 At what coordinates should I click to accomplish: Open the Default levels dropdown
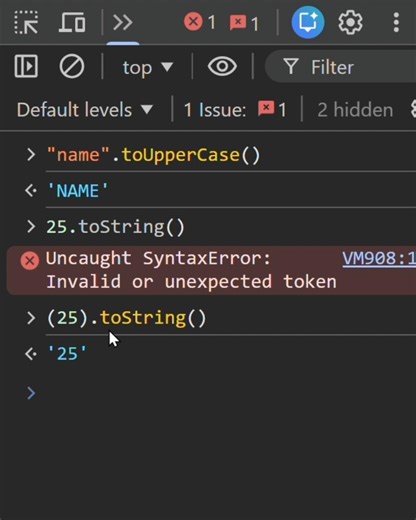(85, 110)
